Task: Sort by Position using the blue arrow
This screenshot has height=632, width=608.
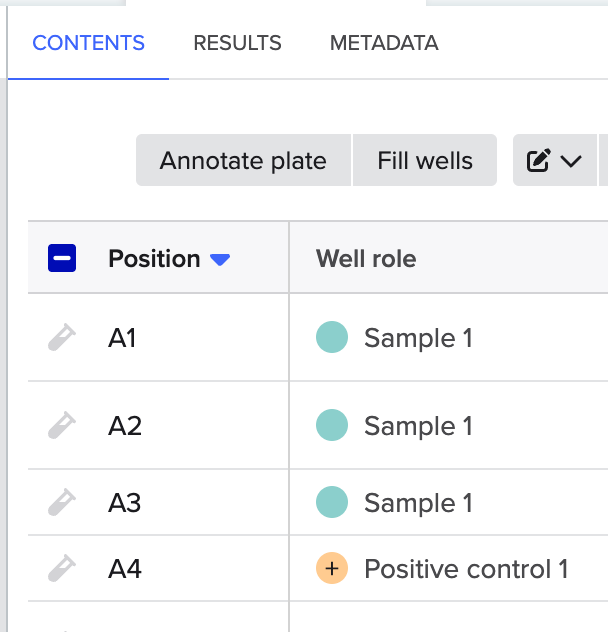Action: click(x=220, y=260)
